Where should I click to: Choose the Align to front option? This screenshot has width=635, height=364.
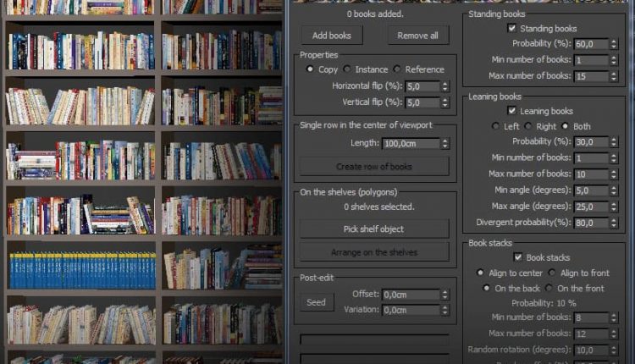[552, 273]
